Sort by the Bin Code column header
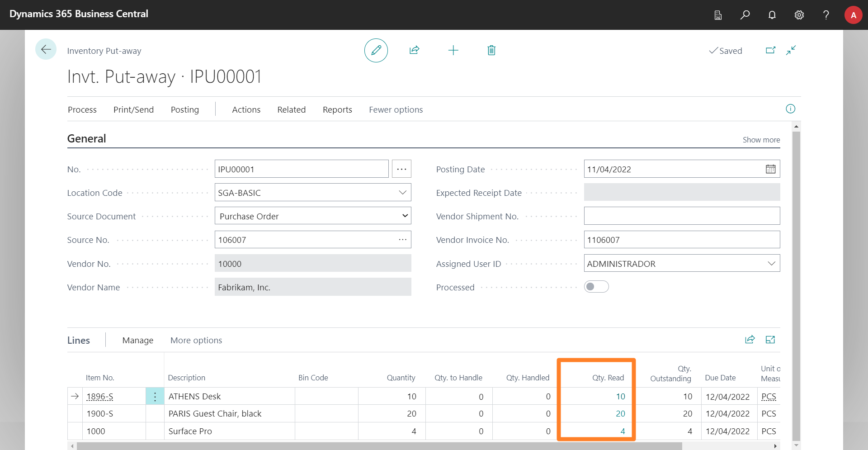868x450 pixels. pos(313,378)
